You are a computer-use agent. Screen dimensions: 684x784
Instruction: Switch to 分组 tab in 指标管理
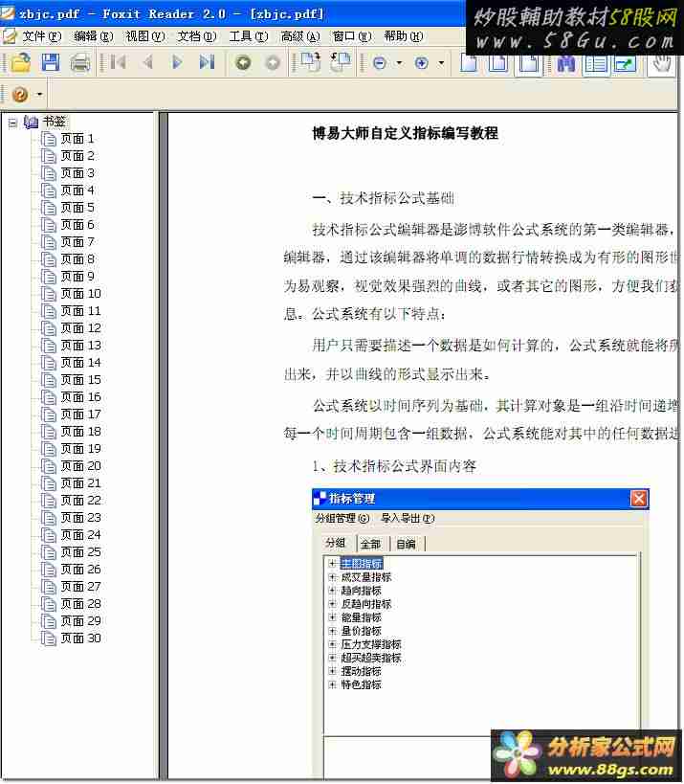coord(335,543)
